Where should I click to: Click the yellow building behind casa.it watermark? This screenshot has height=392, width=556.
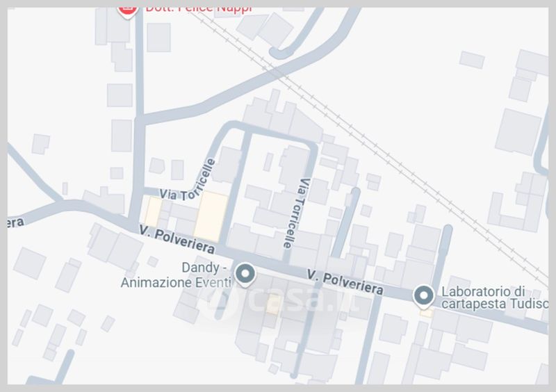(x=274, y=304)
